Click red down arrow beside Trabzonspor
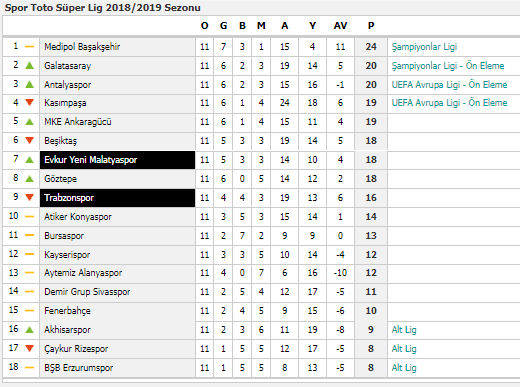The width and height of the screenshot is (520, 387). 30,197
